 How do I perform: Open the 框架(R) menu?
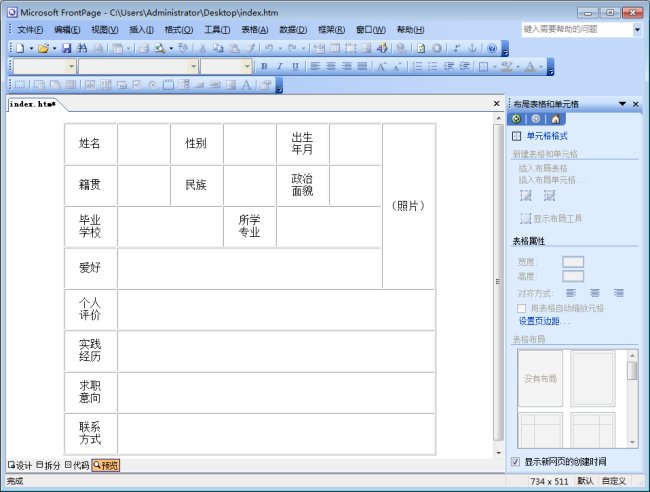point(331,30)
